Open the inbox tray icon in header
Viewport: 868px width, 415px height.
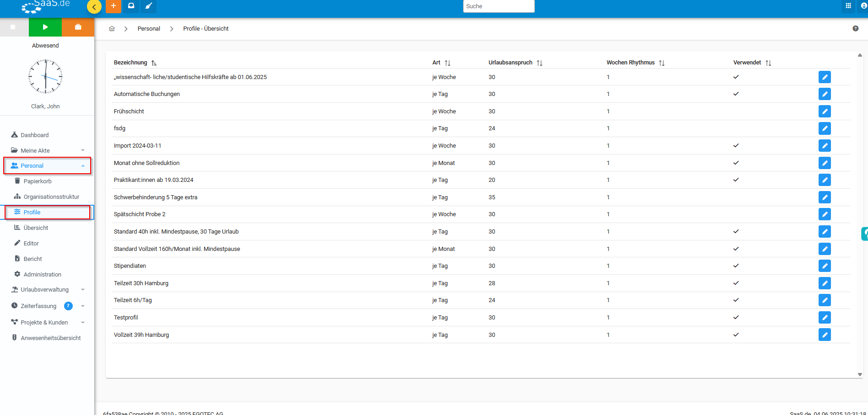click(x=131, y=6)
